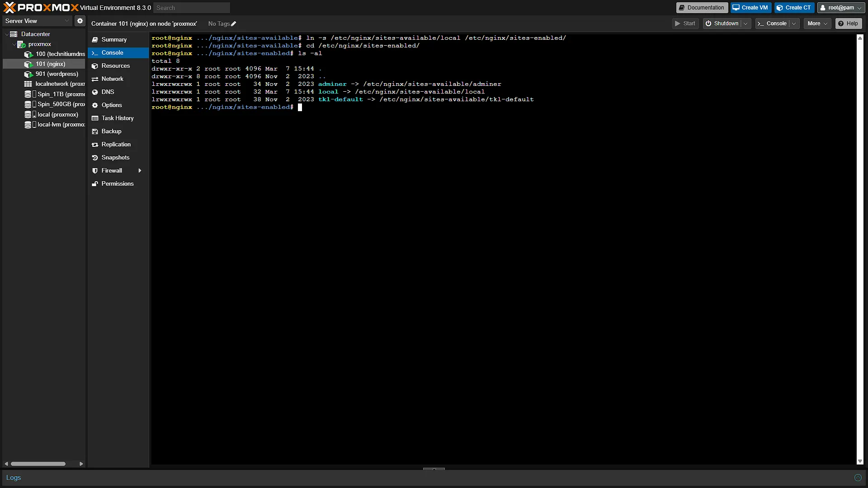Click the Documentation button
This screenshot has width=868, height=488.
702,8
